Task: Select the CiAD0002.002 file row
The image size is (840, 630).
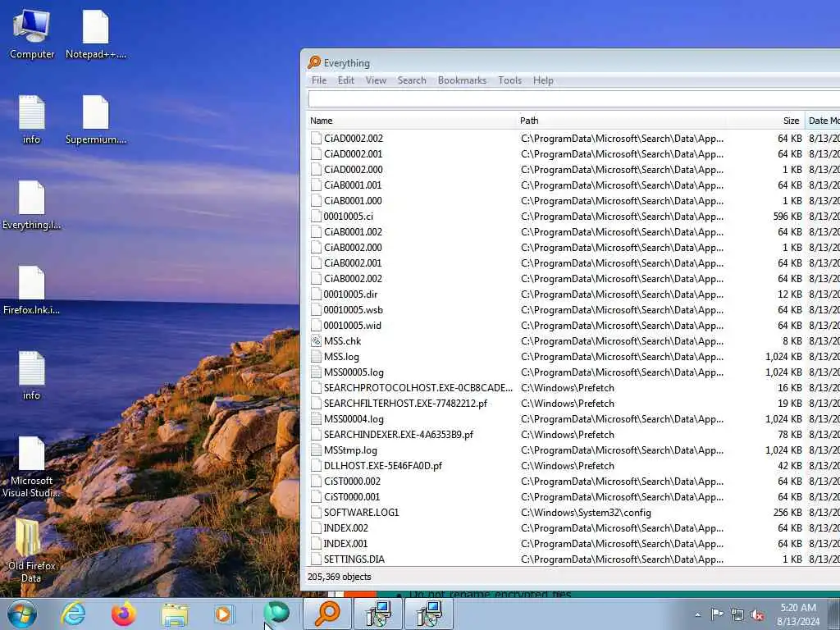Action: click(573, 138)
